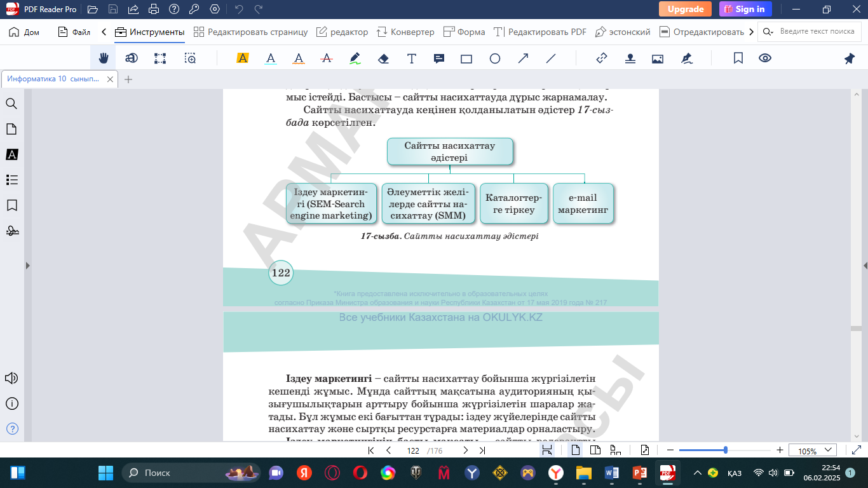Screen dimensions: 868x488
Task: Click the search text input field
Action: (x=817, y=31)
